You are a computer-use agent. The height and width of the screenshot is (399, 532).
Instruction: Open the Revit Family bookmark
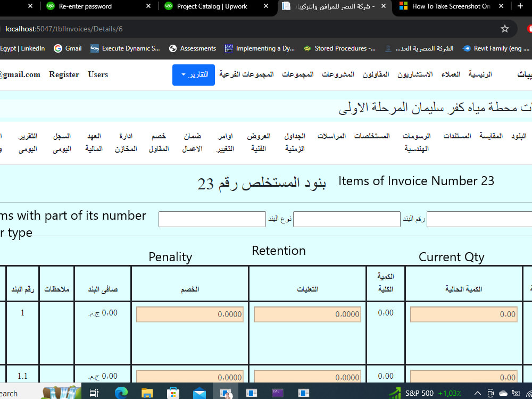[x=495, y=48]
